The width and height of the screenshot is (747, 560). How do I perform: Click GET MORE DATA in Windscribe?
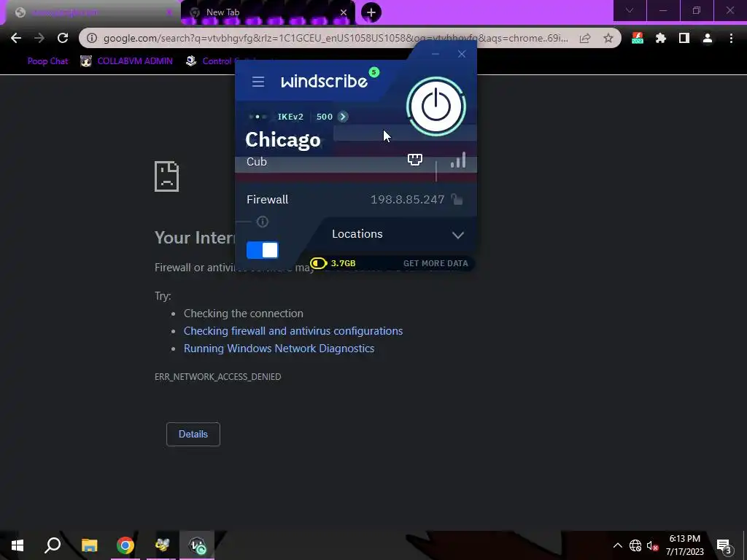point(436,263)
